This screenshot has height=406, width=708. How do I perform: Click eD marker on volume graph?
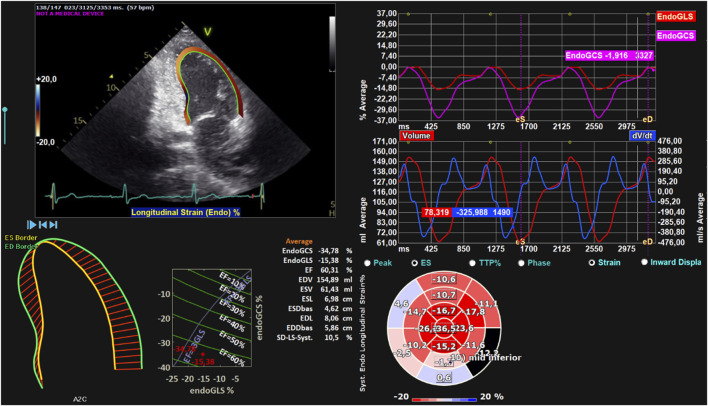[648, 242]
